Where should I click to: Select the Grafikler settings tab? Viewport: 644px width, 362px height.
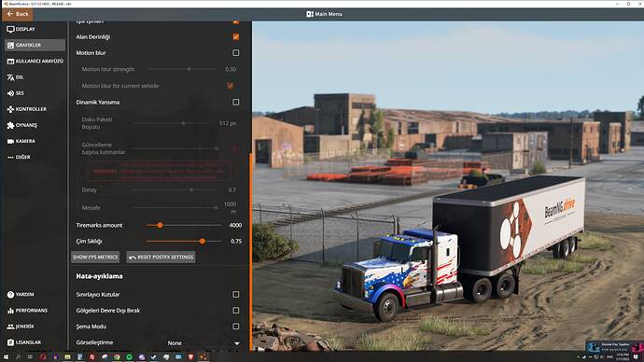coord(35,45)
